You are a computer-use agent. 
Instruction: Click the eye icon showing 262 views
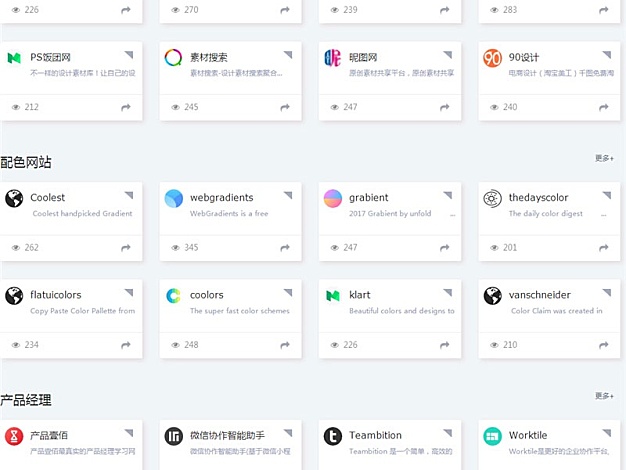pyautogui.click(x=16, y=248)
